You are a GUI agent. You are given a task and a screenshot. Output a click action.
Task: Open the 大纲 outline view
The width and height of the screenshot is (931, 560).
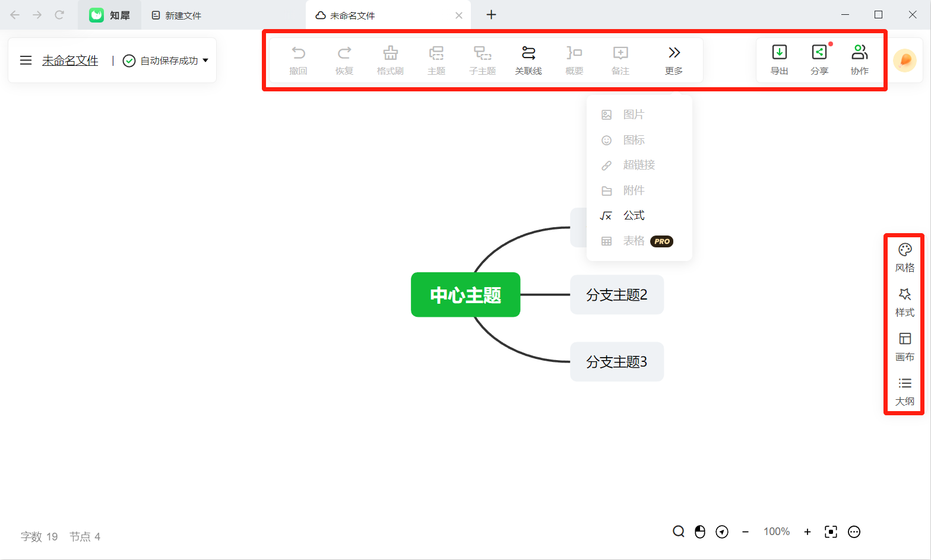pyautogui.click(x=905, y=392)
